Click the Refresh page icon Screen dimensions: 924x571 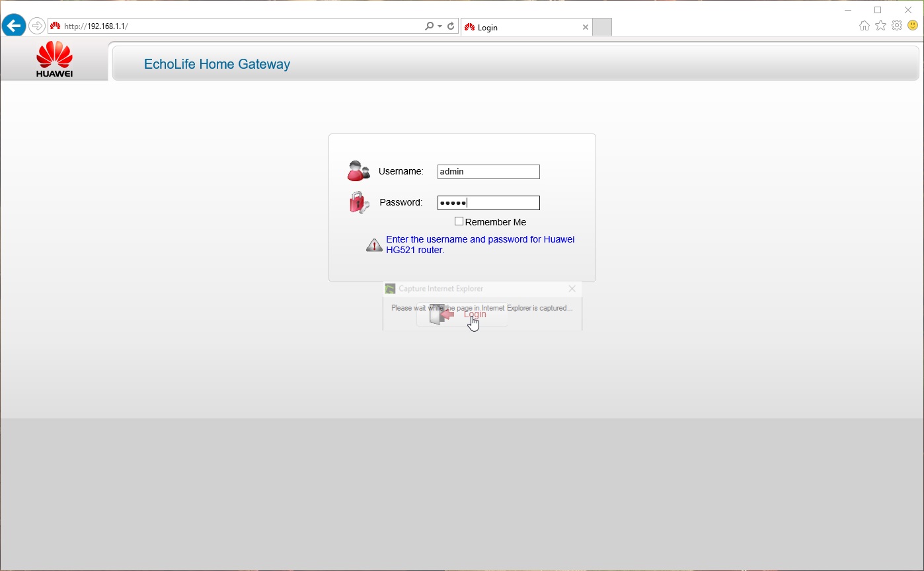pos(451,26)
